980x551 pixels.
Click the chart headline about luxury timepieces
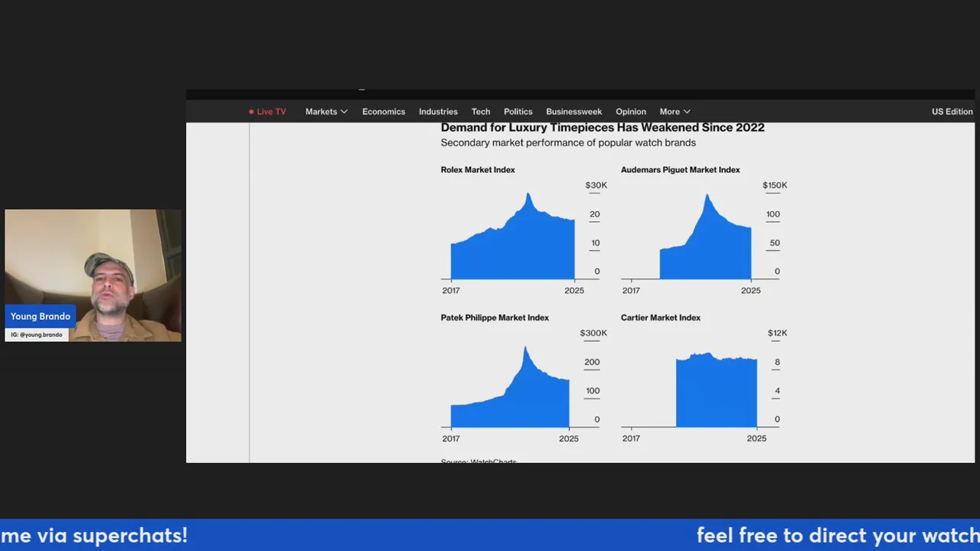(x=603, y=128)
